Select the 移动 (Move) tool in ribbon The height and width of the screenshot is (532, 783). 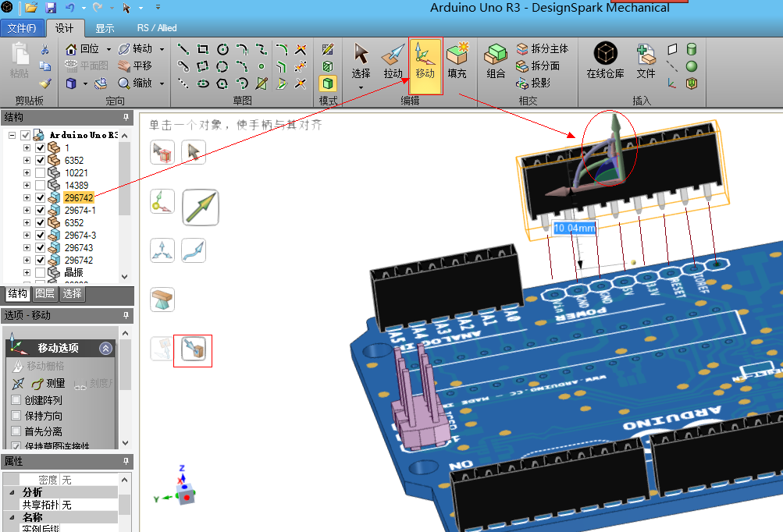tap(425, 66)
